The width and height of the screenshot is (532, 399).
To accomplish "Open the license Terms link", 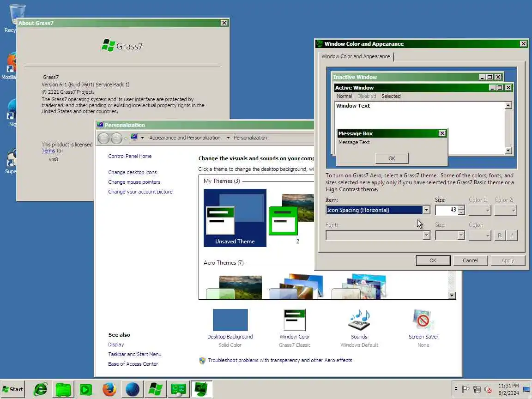I will (48, 151).
